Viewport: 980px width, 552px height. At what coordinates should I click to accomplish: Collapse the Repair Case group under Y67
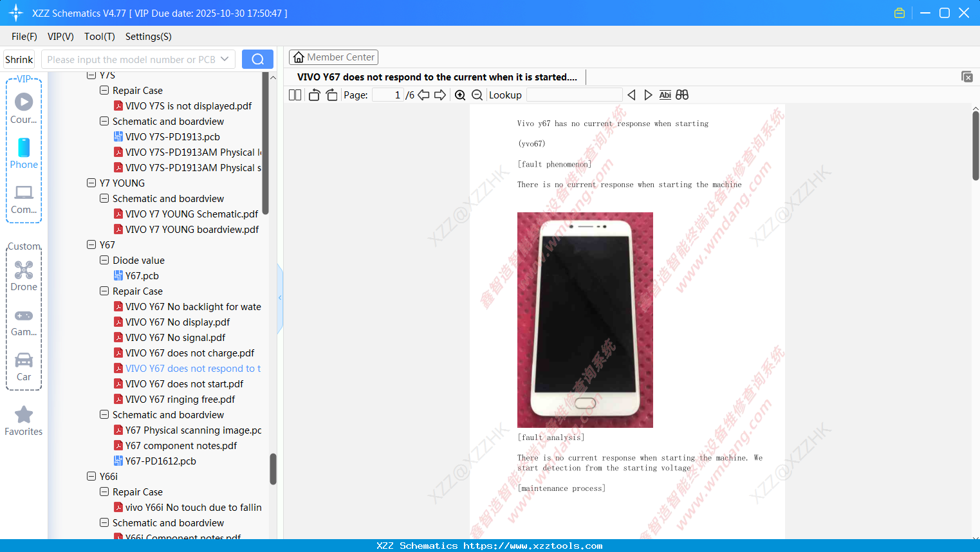point(104,291)
